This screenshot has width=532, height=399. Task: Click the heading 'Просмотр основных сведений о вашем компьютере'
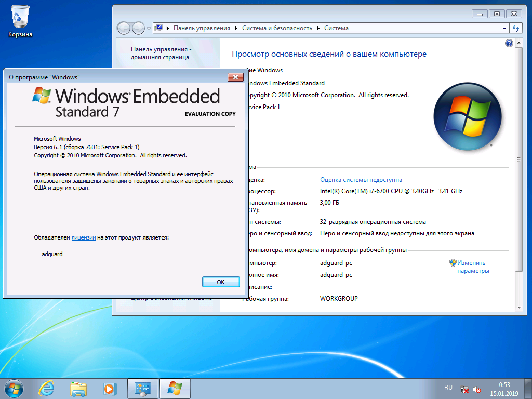(x=329, y=54)
